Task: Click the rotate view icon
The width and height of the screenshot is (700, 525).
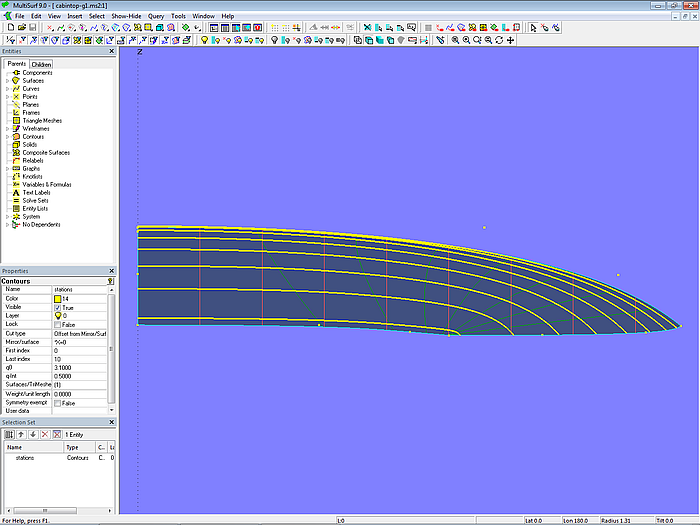Action: coord(499,41)
